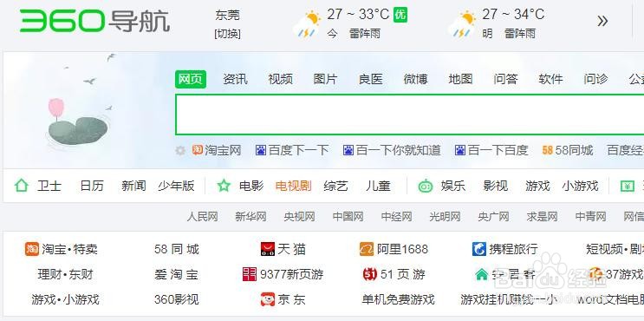The height and width of the screenshot is (321, 644).
Task: Click paw icon beside 百一下你就知道
Action: (x=348, y=150)
